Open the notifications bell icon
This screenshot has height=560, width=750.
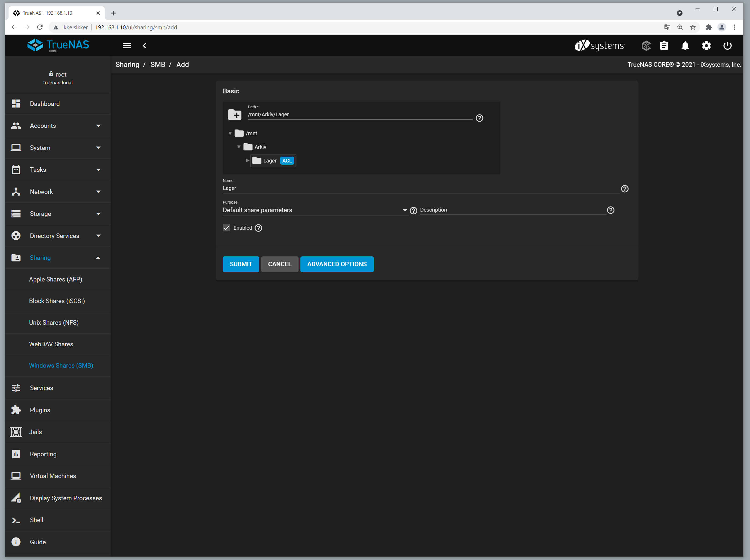(685, 45)
